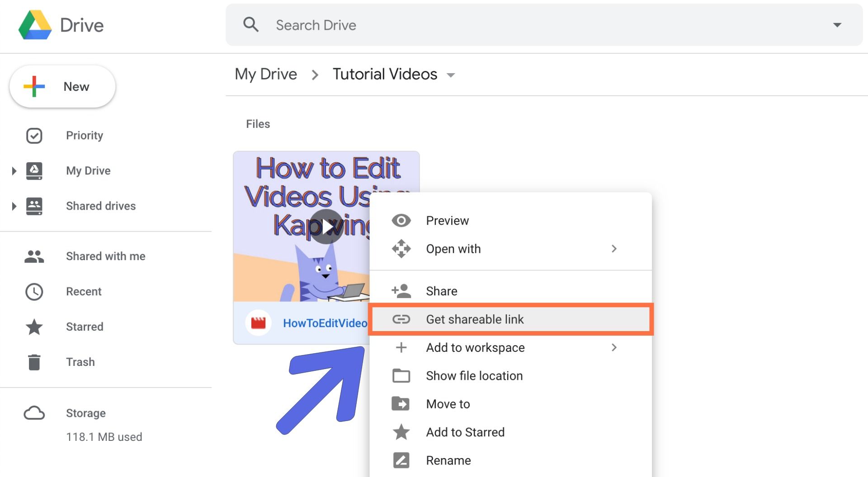The height and width of the screenshot is (477, 868).
Task: Open search options dropdown arrow
Action: [837, 25]
